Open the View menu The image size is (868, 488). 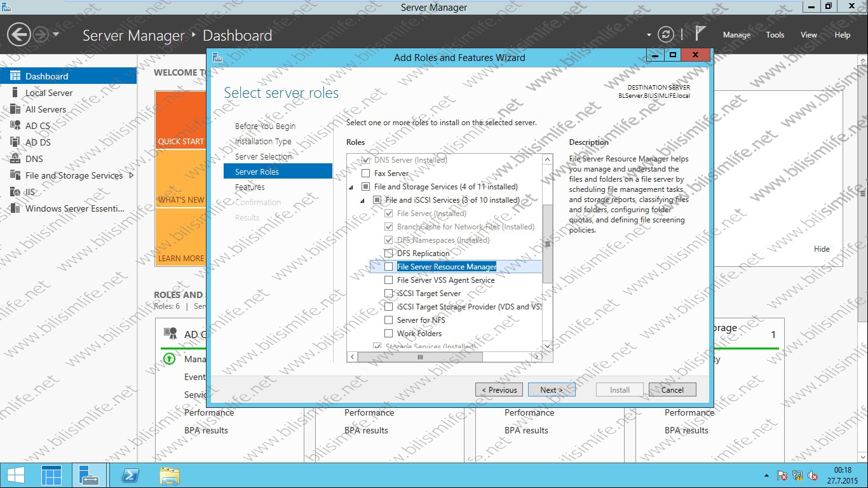[808, 35]
